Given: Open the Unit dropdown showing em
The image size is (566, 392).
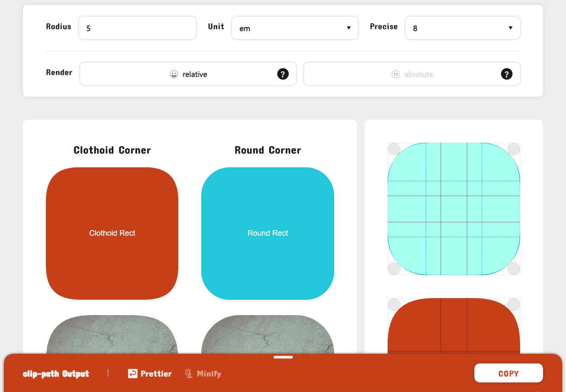Looking at the screenshot, I should pos(295,28).
